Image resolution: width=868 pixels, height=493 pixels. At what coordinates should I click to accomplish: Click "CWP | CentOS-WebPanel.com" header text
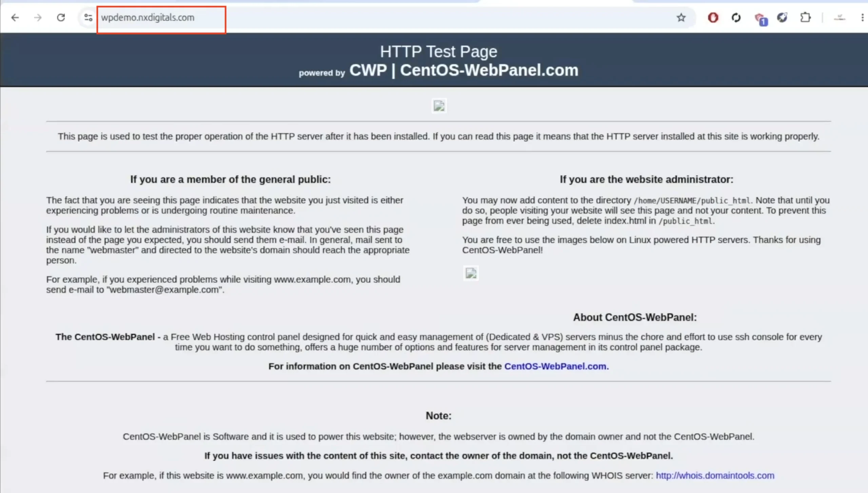464,70
